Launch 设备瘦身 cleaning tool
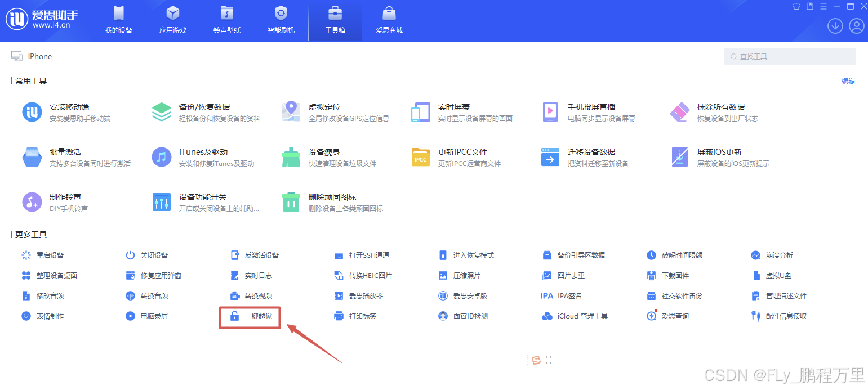Screen dimensions: 868x390 tap(328, 157)
